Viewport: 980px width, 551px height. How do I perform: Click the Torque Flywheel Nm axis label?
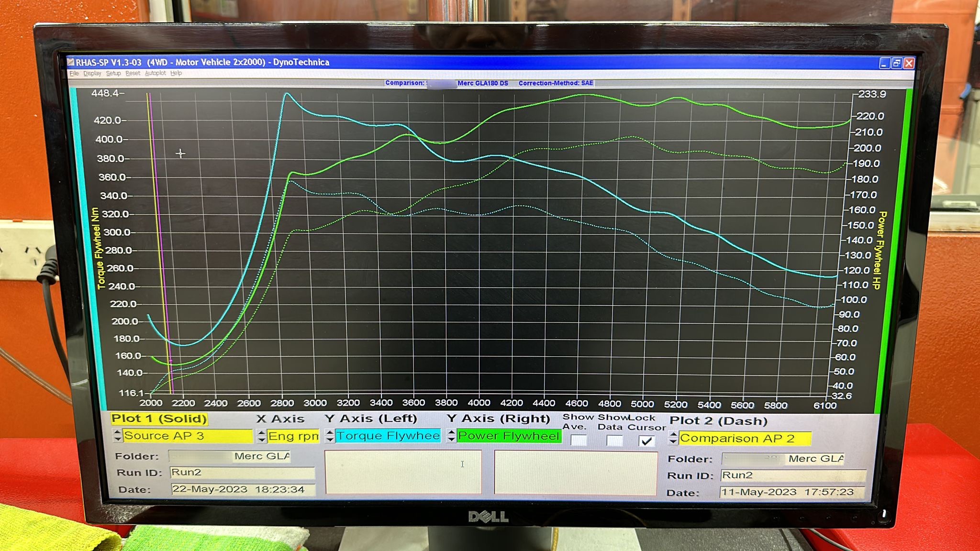(98, 248)
